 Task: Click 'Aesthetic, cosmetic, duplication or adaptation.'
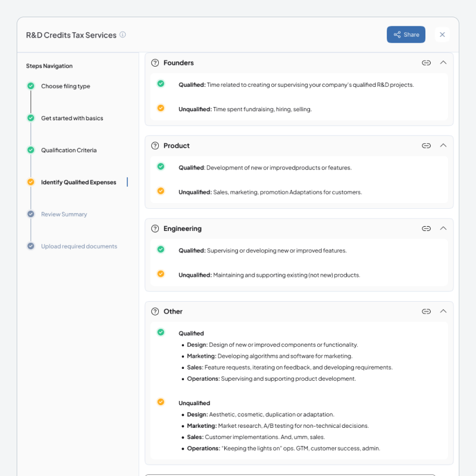point(272,415)
